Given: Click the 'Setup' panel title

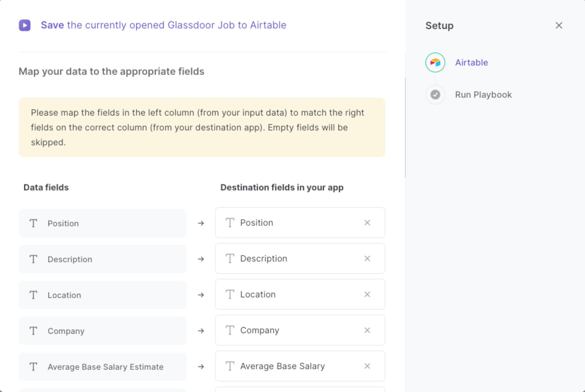Looking at the screenshot, I should click(439, 26).
